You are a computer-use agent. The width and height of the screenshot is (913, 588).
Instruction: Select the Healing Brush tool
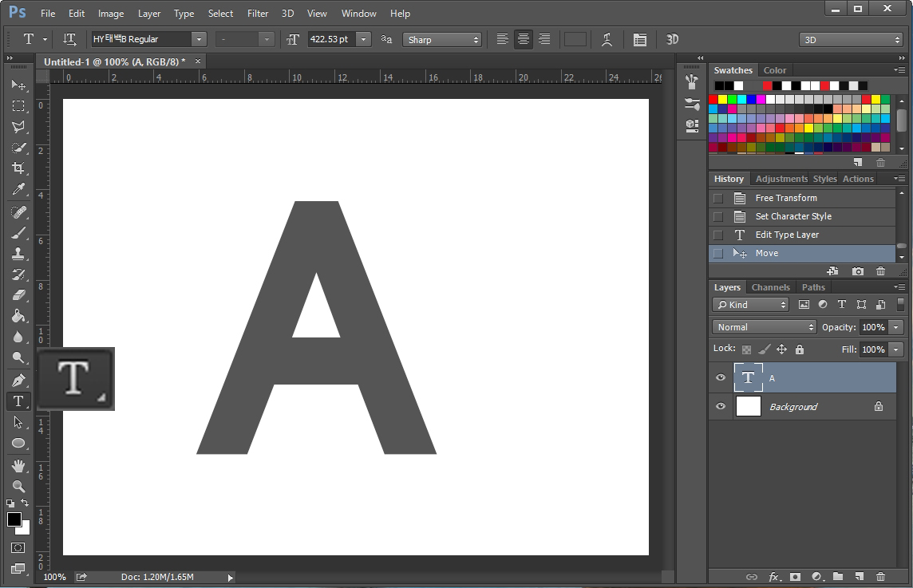click(18, 212)
